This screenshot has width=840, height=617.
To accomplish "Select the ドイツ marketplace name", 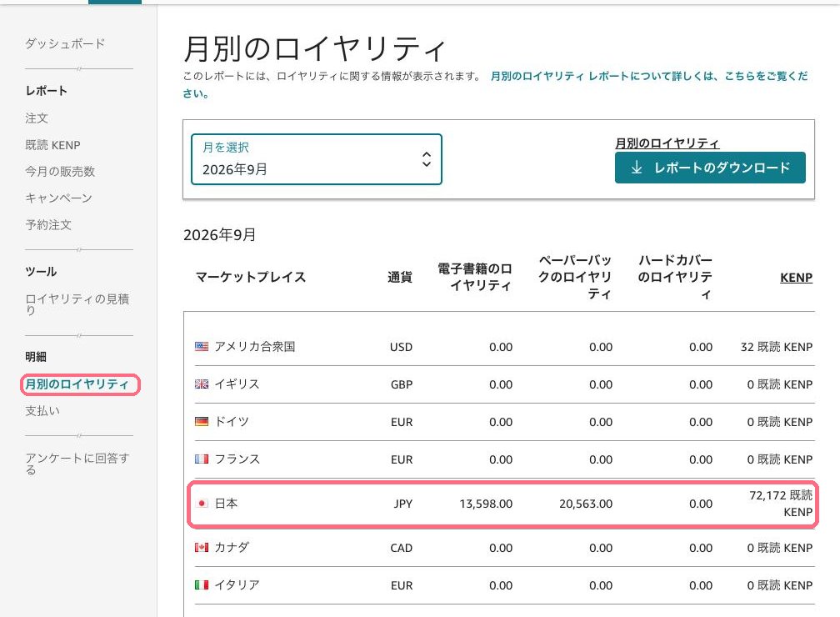I will click(x=232, y=422).
